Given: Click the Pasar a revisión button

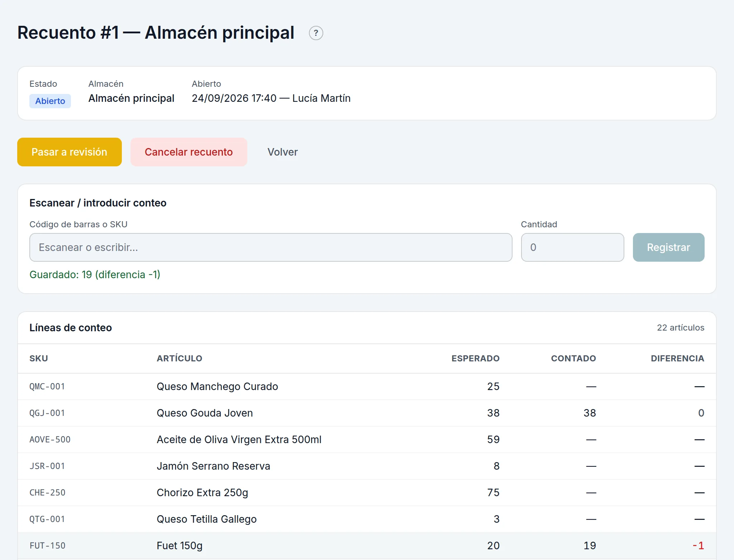Looking at the screenshot, I should (70, 152).
